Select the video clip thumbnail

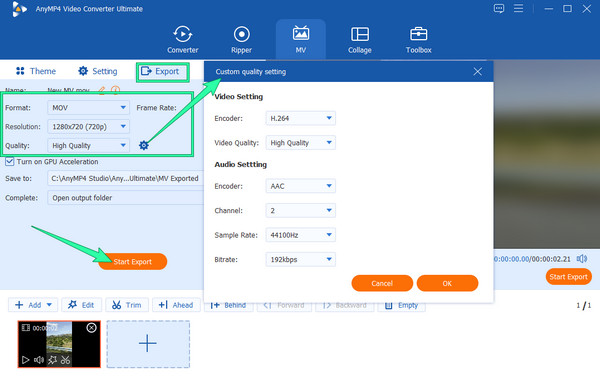tap(59, 344)
